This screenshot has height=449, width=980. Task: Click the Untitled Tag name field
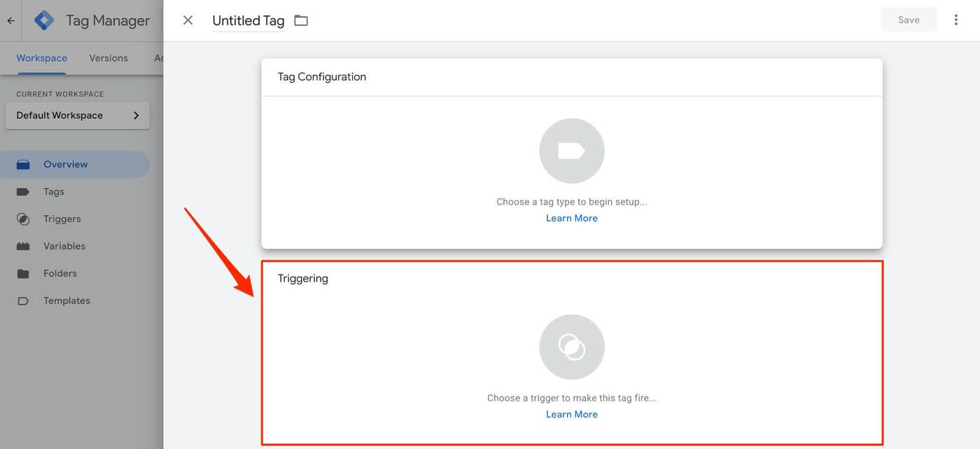pos(248,20)
